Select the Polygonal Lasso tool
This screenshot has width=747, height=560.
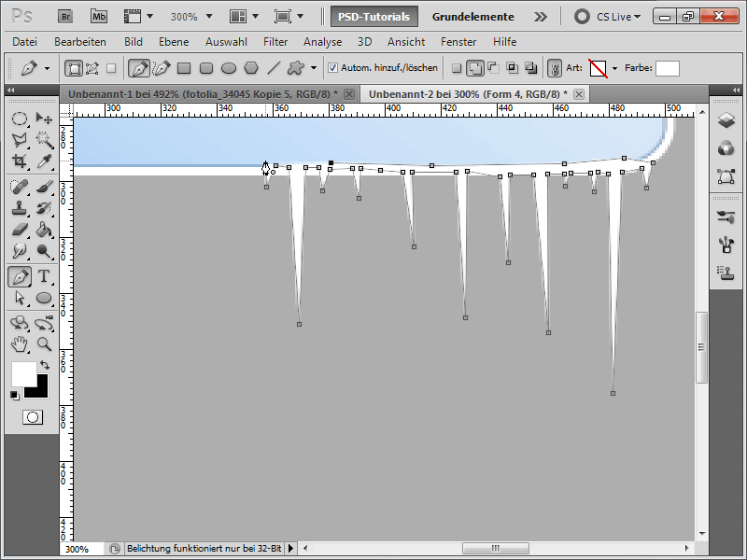20,139
